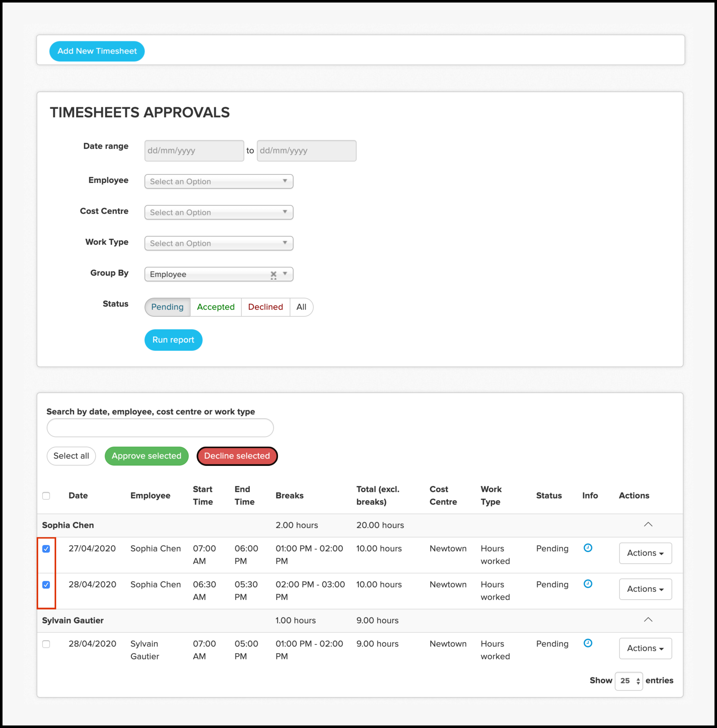Open the Work Type filter dropdown
Viewport: 717px width, 728px height.
[x=218, y=243]
